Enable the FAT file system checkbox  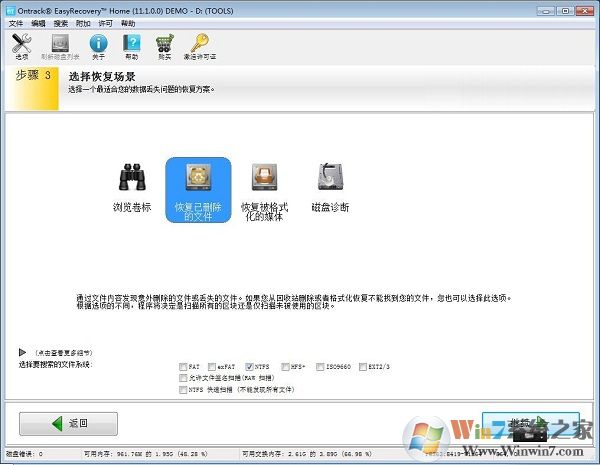[x=182, y=367]
